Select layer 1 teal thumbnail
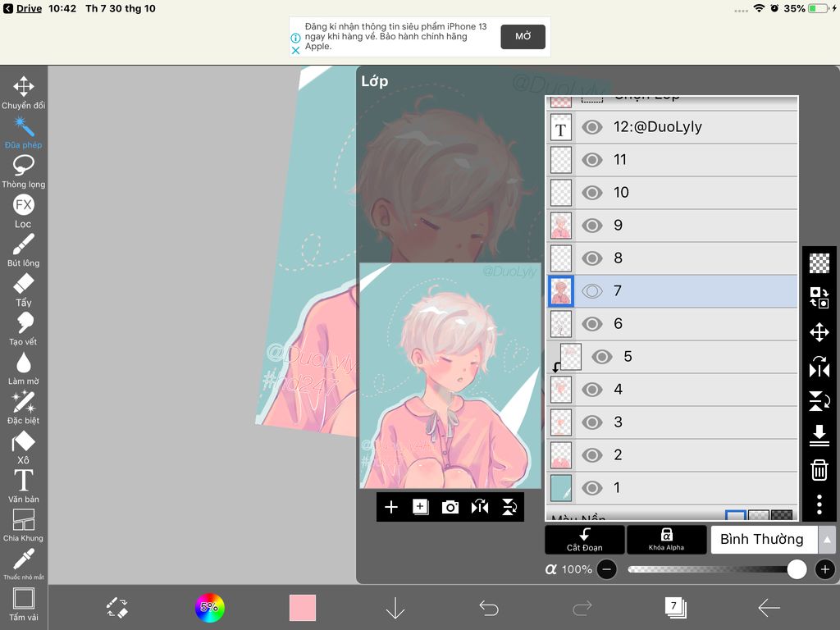The image size is (840, 630). tap(561, 487)
